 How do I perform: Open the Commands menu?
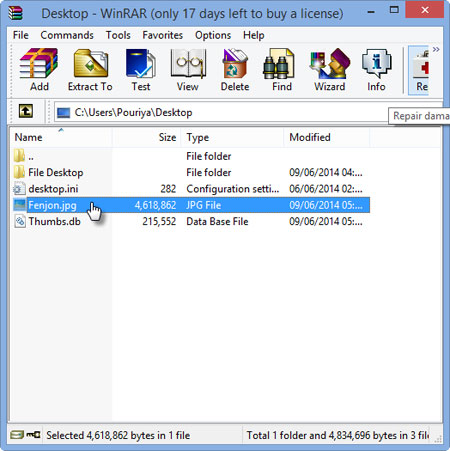[x=67, y=35]
